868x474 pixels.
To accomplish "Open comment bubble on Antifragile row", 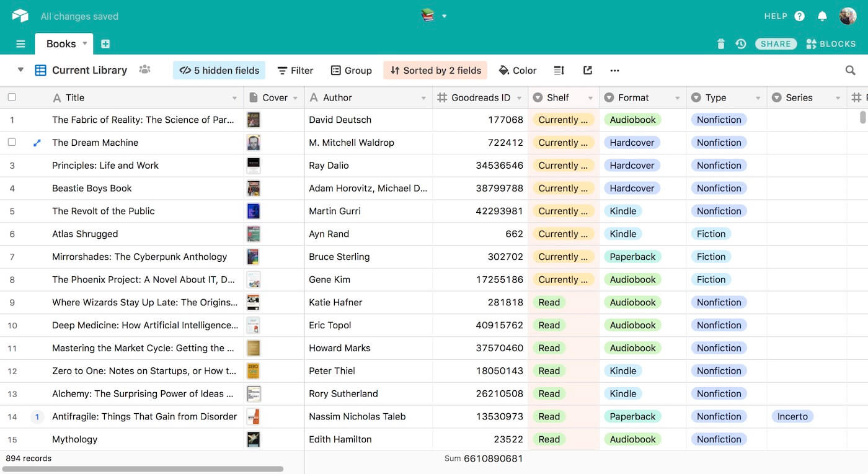I will click(37, 417).
